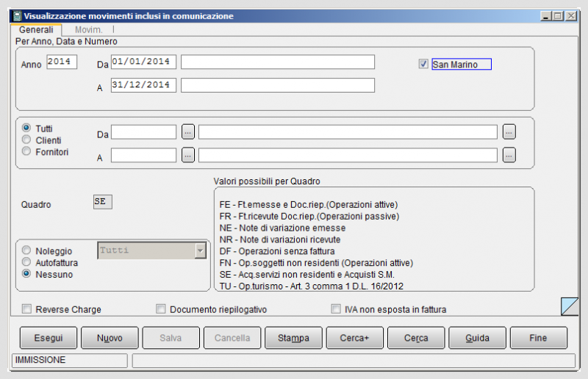
Task: Select the Fornitori radio button
Action: (26, 151)
